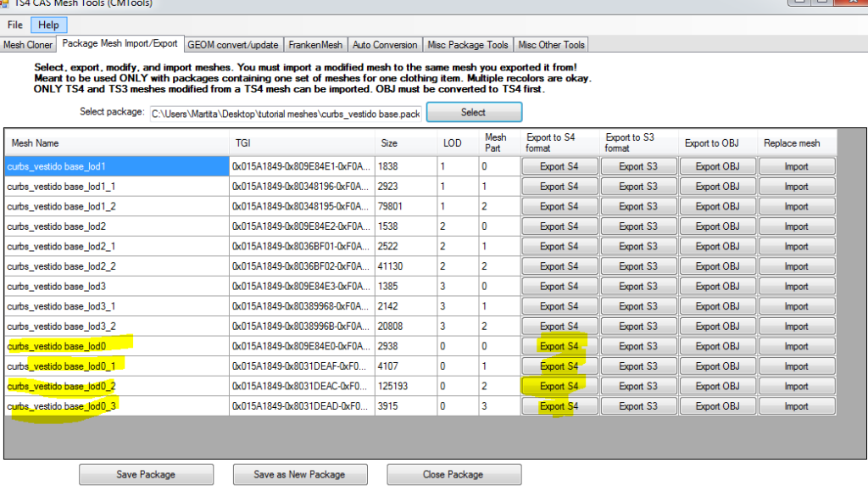Switch to Misc Other Tools tab
Image resolution: width=868 pixels, height=497 pixels.
[551, 45]
